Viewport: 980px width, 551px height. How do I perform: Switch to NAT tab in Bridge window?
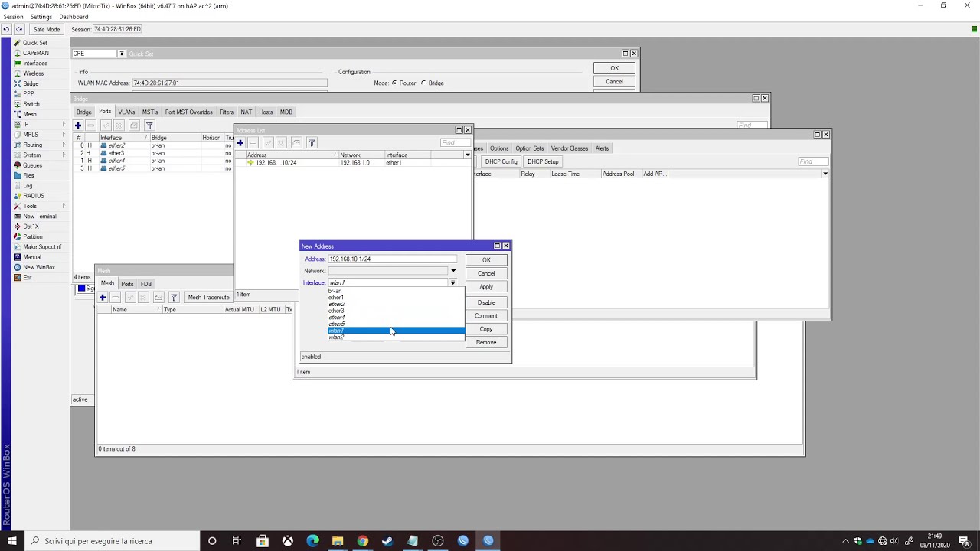pyautogui.click(x=246, y=112)
